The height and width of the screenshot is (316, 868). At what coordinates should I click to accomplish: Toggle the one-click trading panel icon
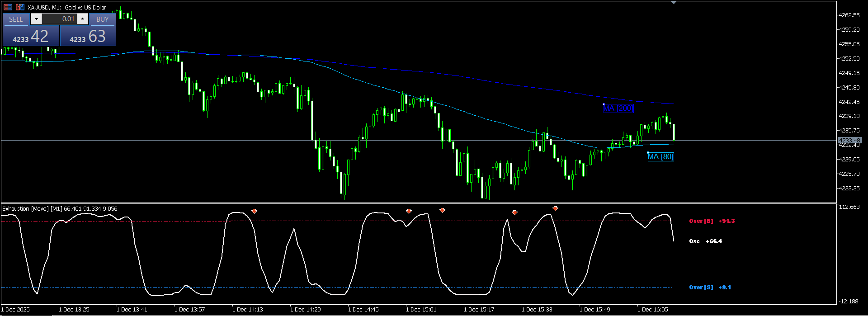tap(8, 7)
